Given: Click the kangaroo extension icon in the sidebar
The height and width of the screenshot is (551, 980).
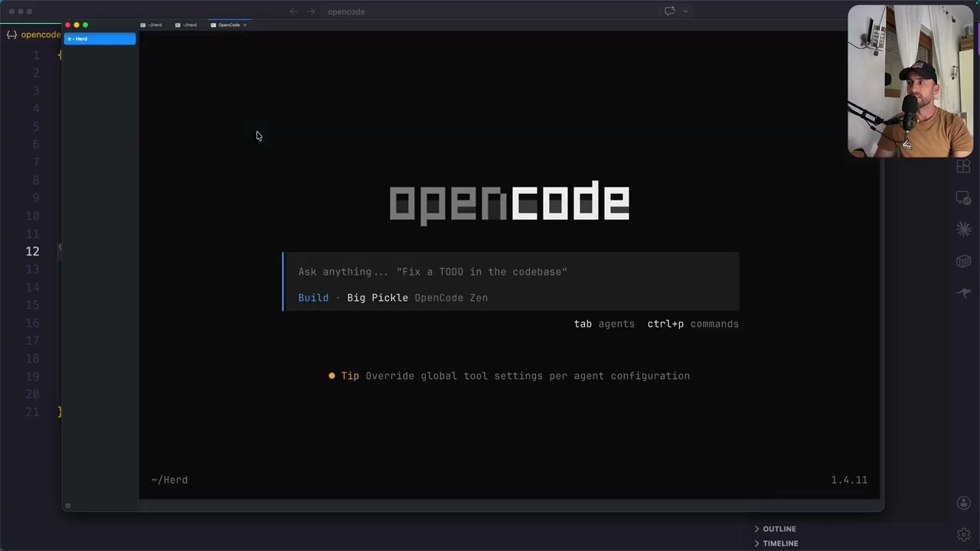Looking at the screenshot, I should 963,292.
